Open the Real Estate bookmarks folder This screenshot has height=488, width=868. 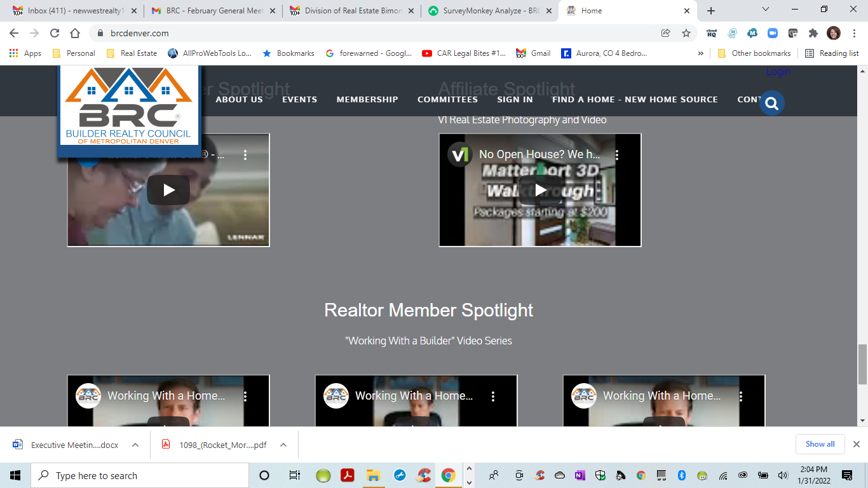click(132, 53)
